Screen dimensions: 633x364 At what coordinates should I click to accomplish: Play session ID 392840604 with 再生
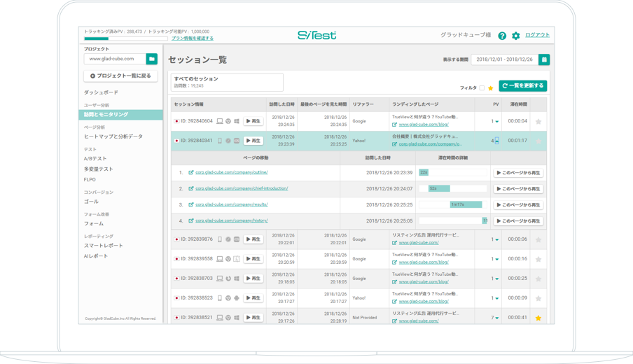pyautogui.click(x=253, y=121)
